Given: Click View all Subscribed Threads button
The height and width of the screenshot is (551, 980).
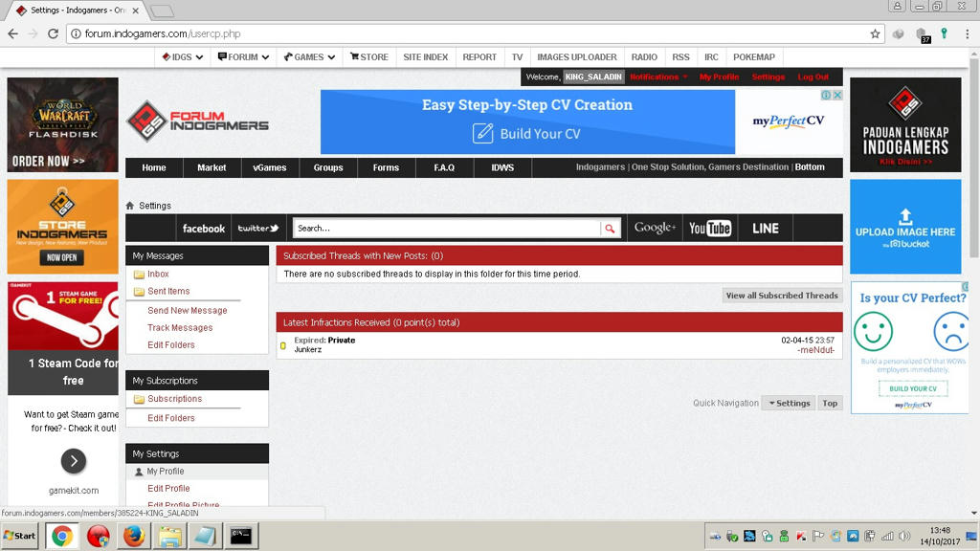Looking at the screenshot, I should tap(782, 296).
